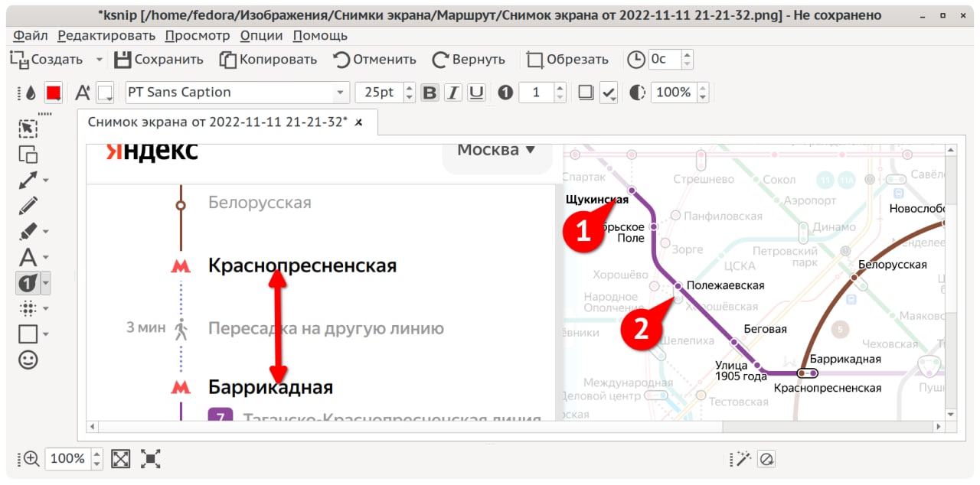
Task: Increase the delay spinner value
Action: point(687,54)
